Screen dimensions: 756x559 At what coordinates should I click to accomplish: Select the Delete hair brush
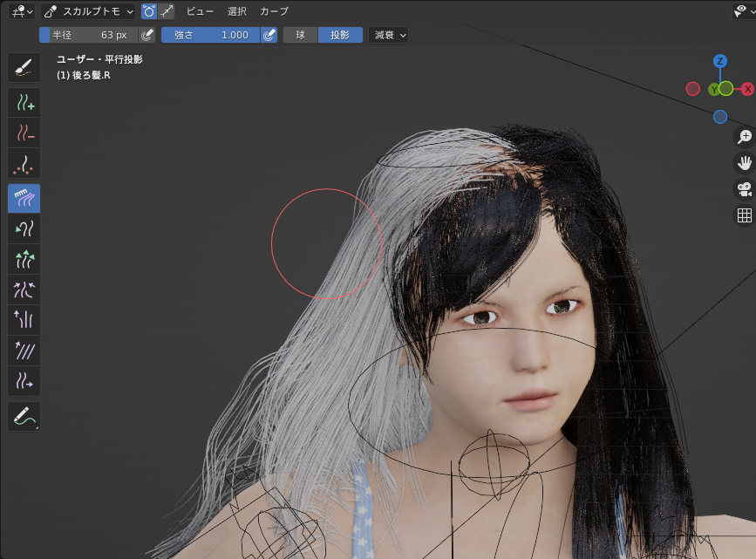coord(24,133)
